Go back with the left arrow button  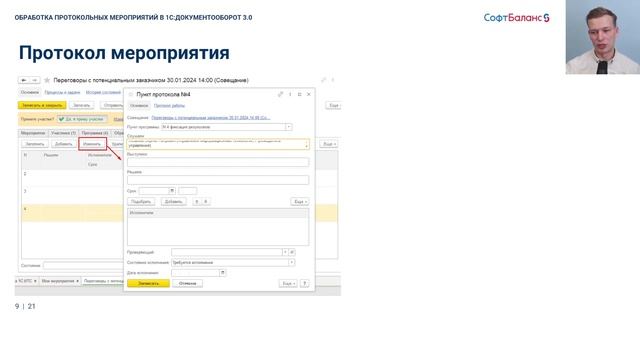pyautogui.click(x=24, y=80)
